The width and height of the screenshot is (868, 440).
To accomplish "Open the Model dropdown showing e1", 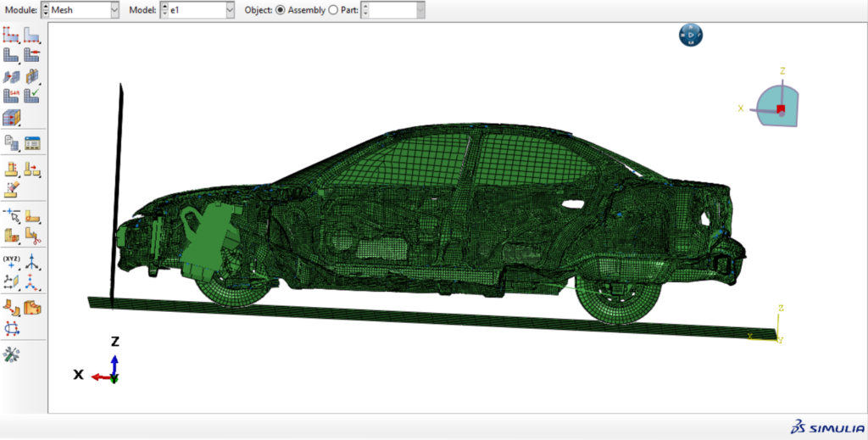I will point(230,10).
